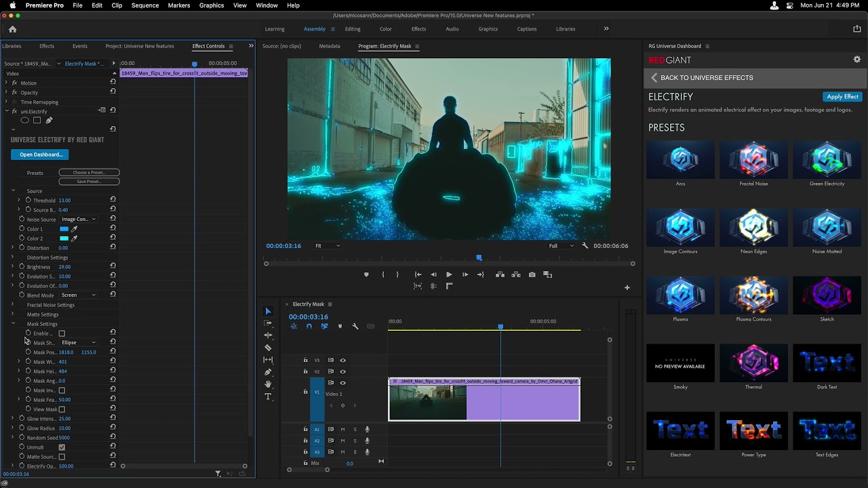This screenshot has height=488, width=868.
Task: Select the Razor tool in the toolbar
Action: 268,348
